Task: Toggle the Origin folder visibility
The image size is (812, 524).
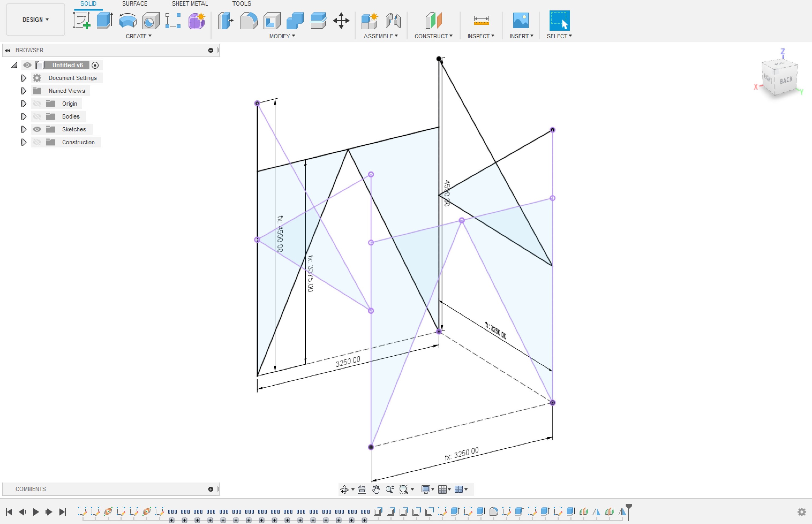Action: click(37, 104)
